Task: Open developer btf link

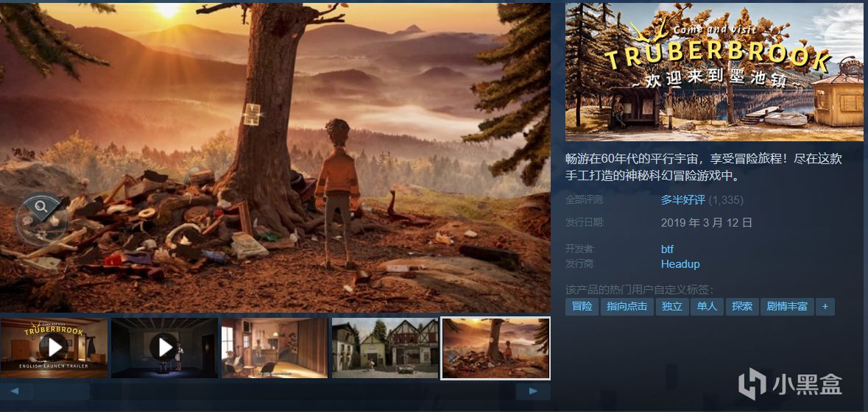Action: (x=667, y=249)
